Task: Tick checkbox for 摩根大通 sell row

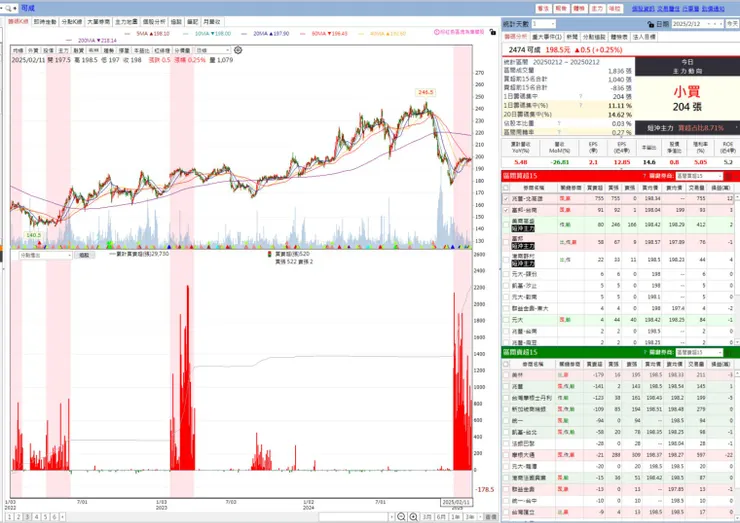Action: (506, 455)
